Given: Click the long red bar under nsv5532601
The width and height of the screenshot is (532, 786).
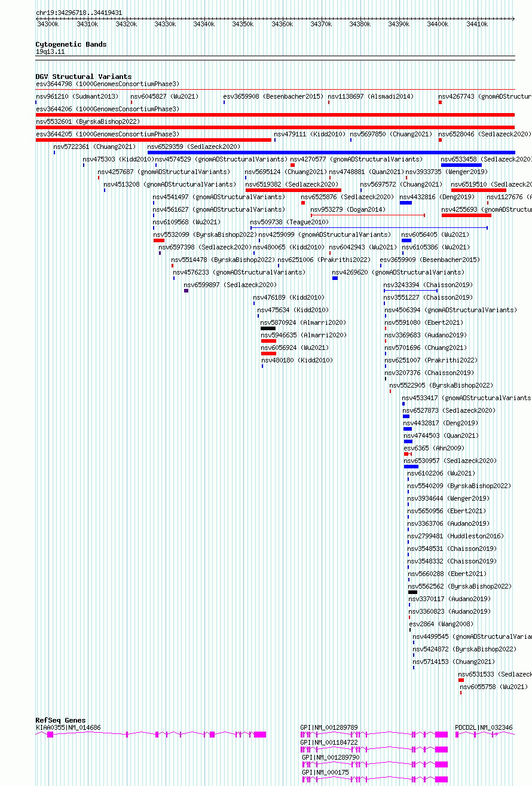Looking at the screenshot, I should [x=275, y=127].
